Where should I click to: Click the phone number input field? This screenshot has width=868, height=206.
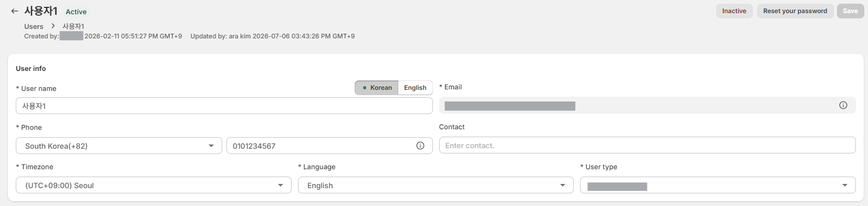click(329, 146)
